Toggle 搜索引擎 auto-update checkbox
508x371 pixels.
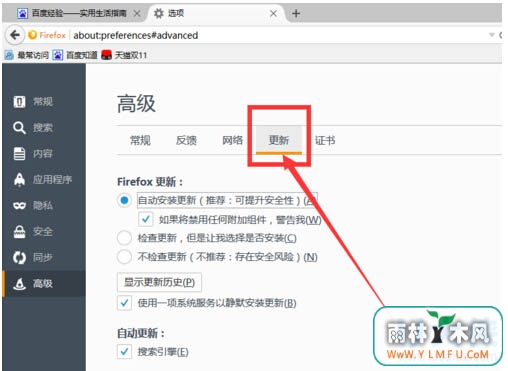click(x=124, y=352)
